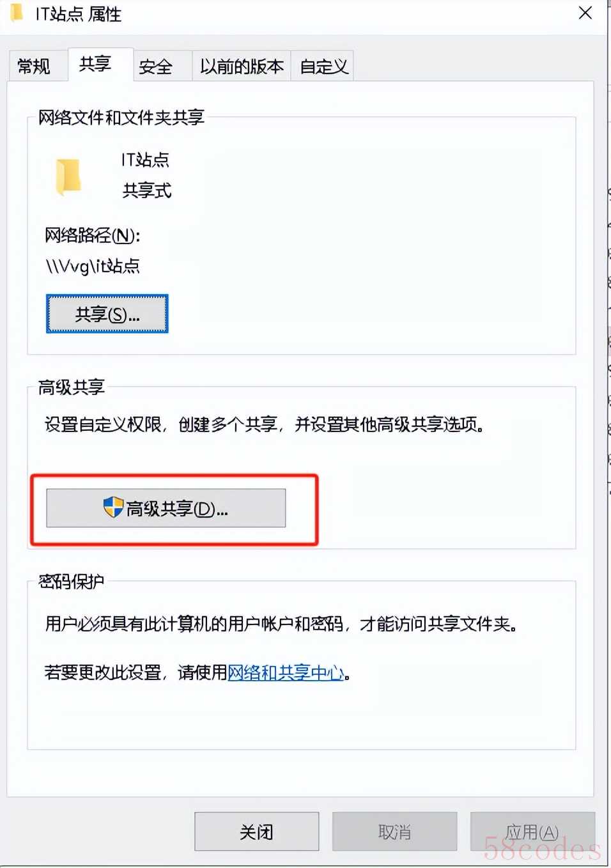This screenshot has width=611, height=868.
Task: Click the 应用(A) button
Action: click(x=532, y=832)
